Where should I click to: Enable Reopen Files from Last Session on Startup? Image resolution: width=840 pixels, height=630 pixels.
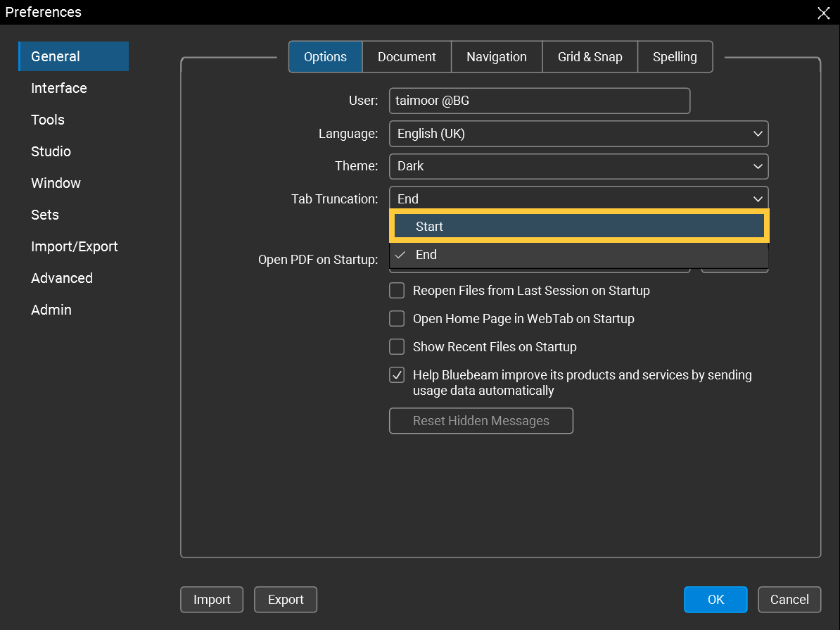click(396, 290)
